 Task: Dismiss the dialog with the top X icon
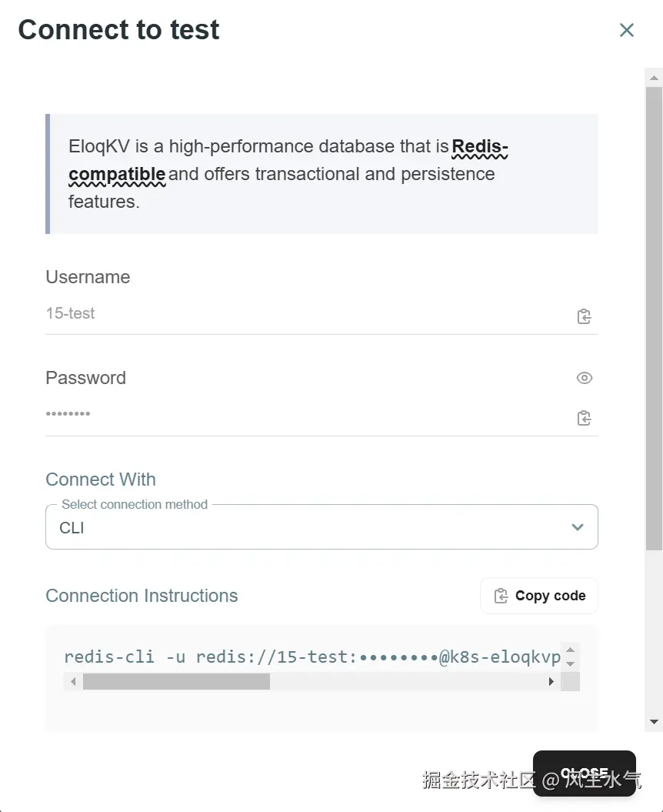627,30
